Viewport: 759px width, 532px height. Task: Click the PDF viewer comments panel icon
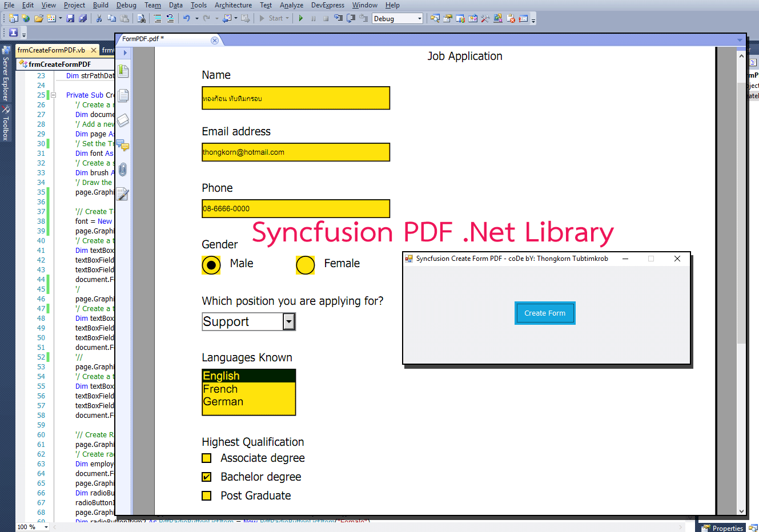[x=123, y=145]
